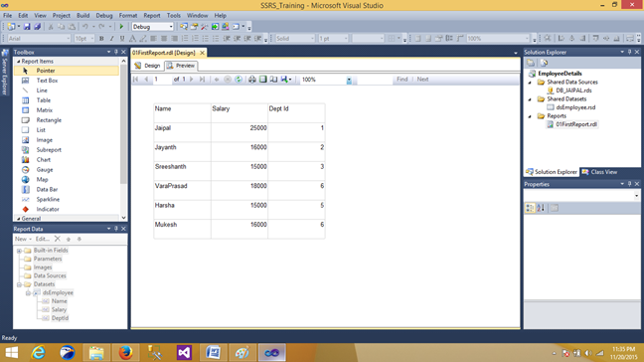The image size is (644, 362).
Task: Click the Edit... button in Report Data
Action: point(43,239)
